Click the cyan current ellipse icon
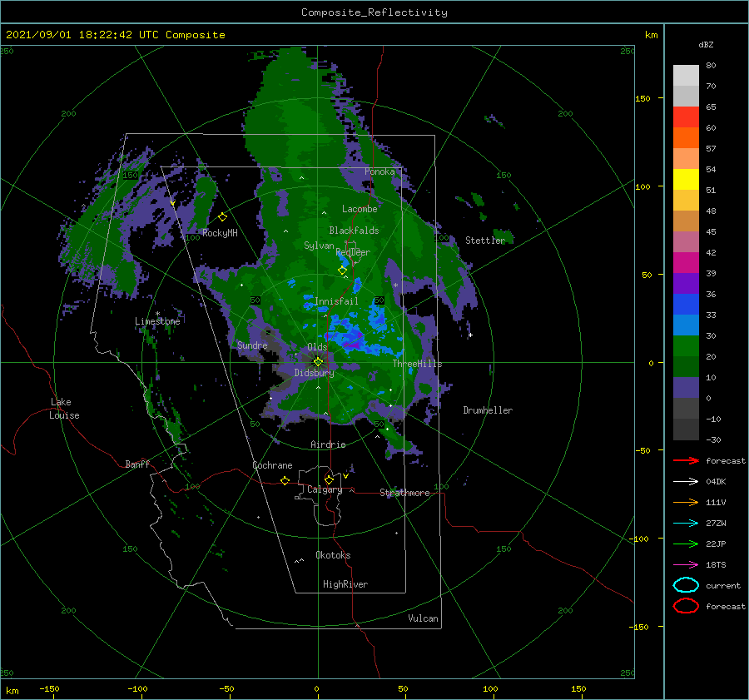This screenshot has width=749, height=700. tap(686, 585)
